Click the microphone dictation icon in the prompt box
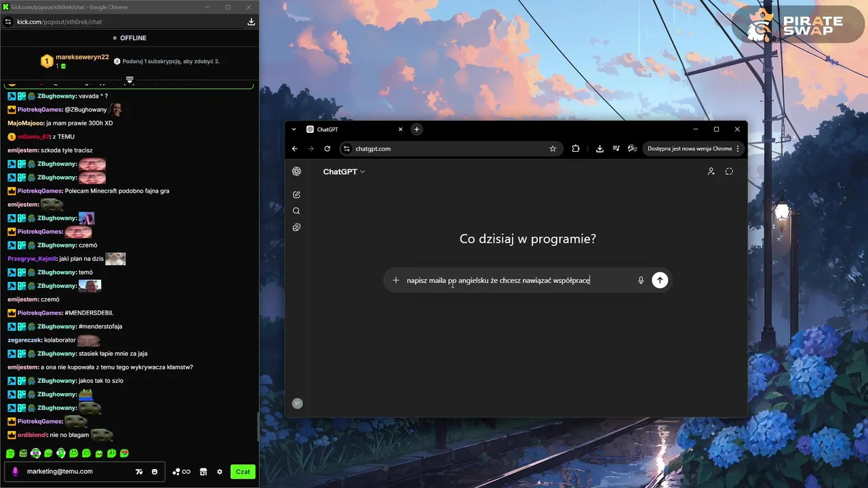The image size is (868, 488). (641, 280)
